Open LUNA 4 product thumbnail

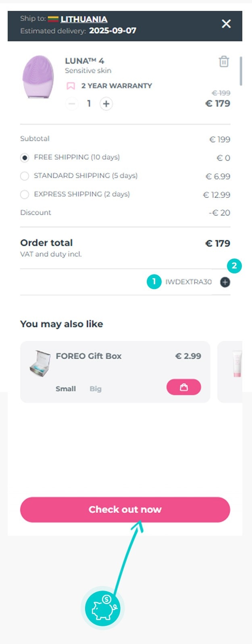tap(38, 77)
